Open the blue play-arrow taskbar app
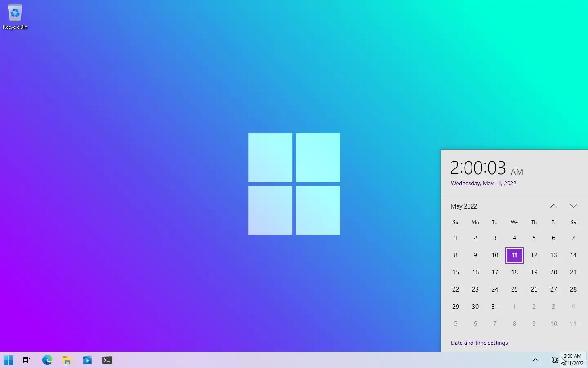Viewport: 588px width, 368px height. click(87, 360)
